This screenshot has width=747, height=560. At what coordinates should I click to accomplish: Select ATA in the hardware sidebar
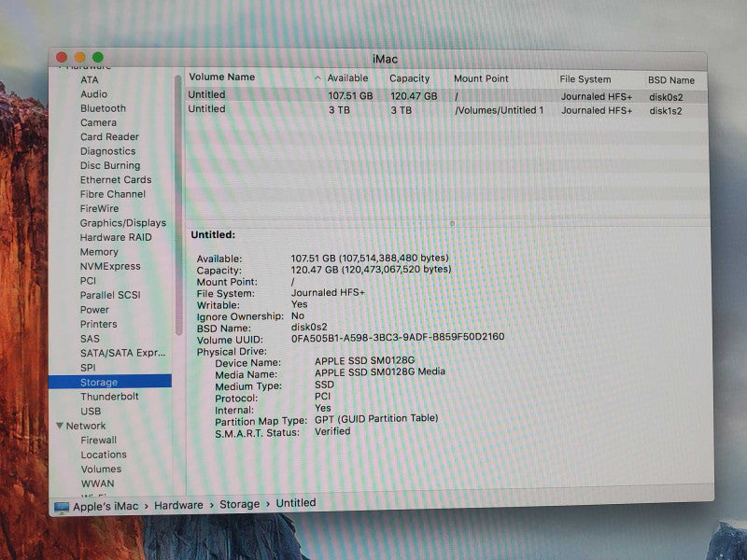point(89,80)
